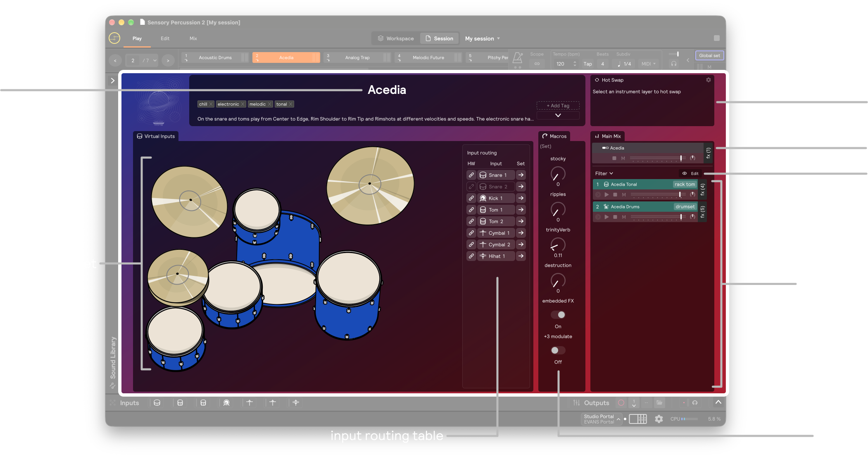
Task: Adjust the trinityVerb macro knob
Action: (558, 245)
